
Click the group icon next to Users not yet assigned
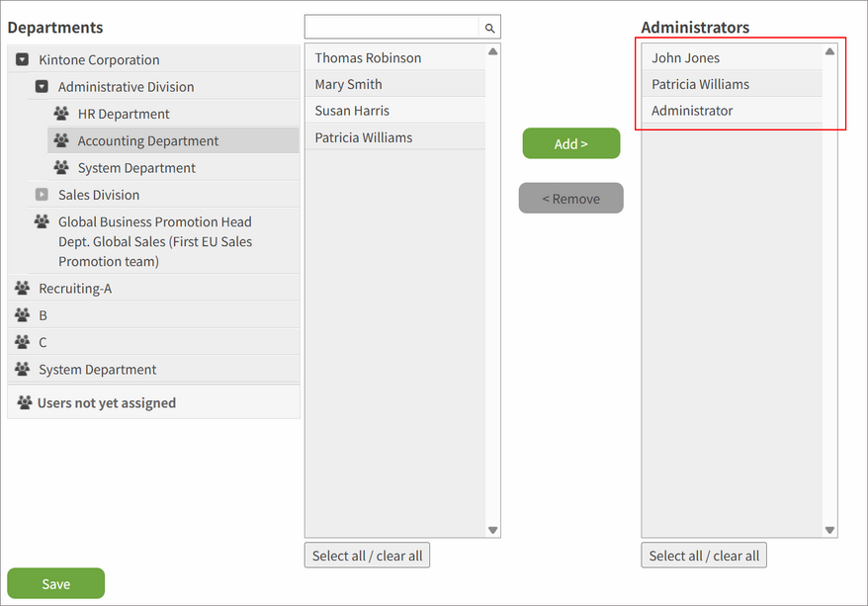[22, 401]
